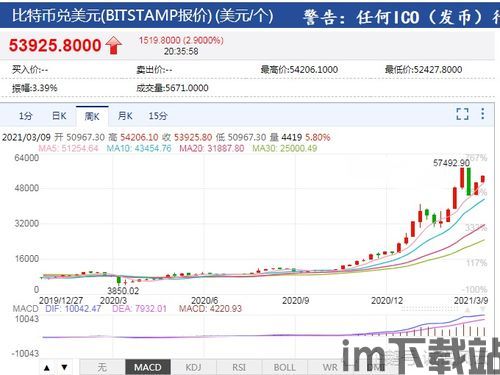This screenshot has width=500, height=375.
Task: Click the 最高价:54206.1000 value
Action: coord(299,70)
